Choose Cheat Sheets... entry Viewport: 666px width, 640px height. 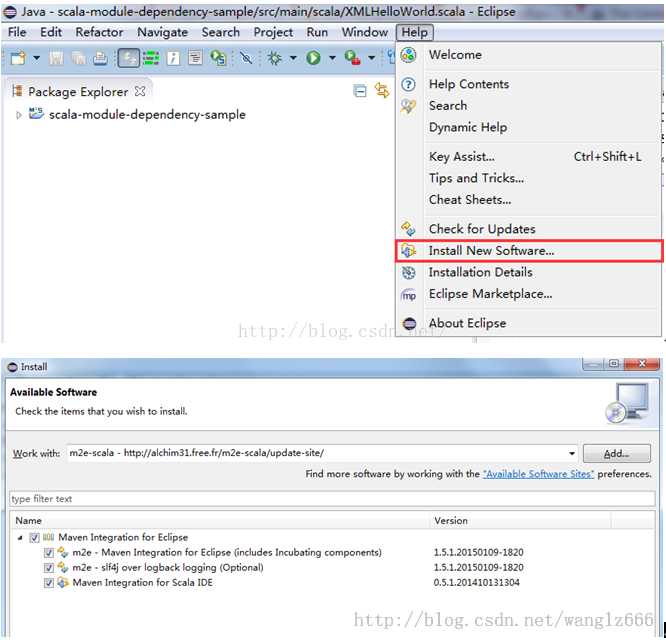pos(529,200)
